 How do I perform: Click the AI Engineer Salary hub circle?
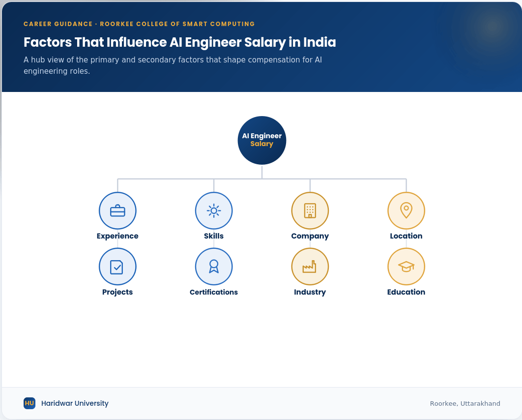click(261, 140)
